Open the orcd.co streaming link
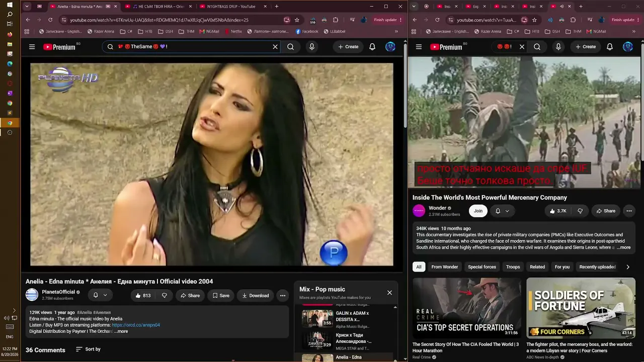The height and width of the screenshot is (362, 644). (136, 325)
